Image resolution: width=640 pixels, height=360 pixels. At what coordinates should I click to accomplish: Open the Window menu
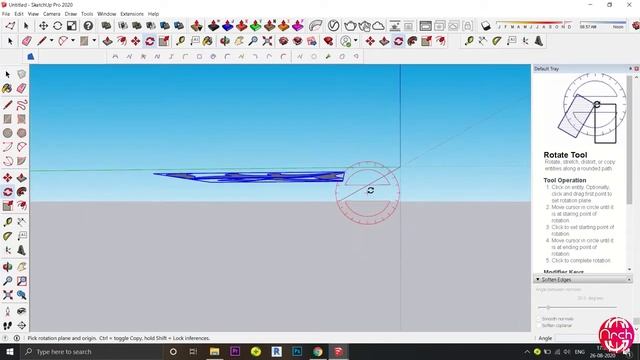click(x=107, y=14)
